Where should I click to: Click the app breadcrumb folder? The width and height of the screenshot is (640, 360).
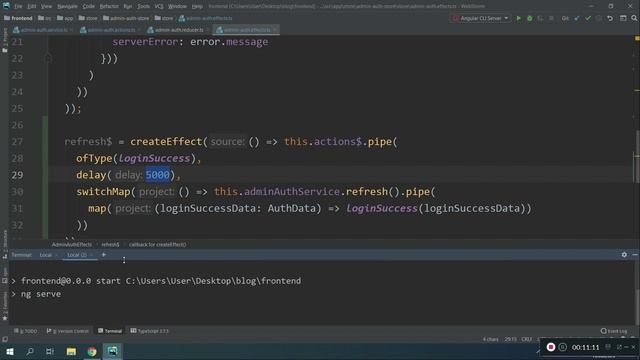(x=65, y=18)
